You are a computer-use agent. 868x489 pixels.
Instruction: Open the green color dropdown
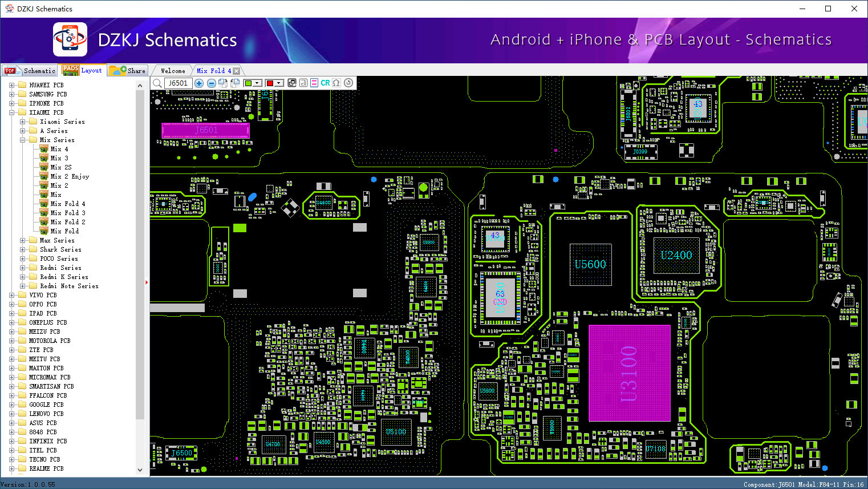click(x=257, y=83)
